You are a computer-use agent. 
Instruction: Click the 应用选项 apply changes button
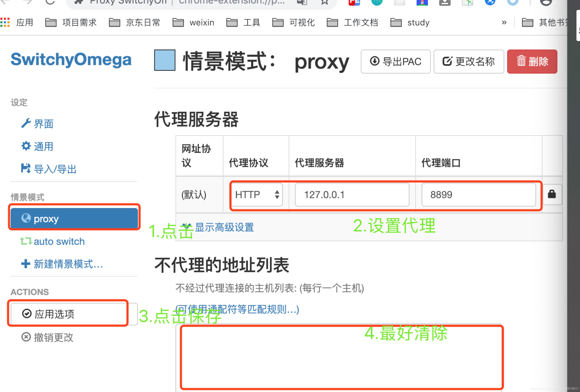[74, 314]
